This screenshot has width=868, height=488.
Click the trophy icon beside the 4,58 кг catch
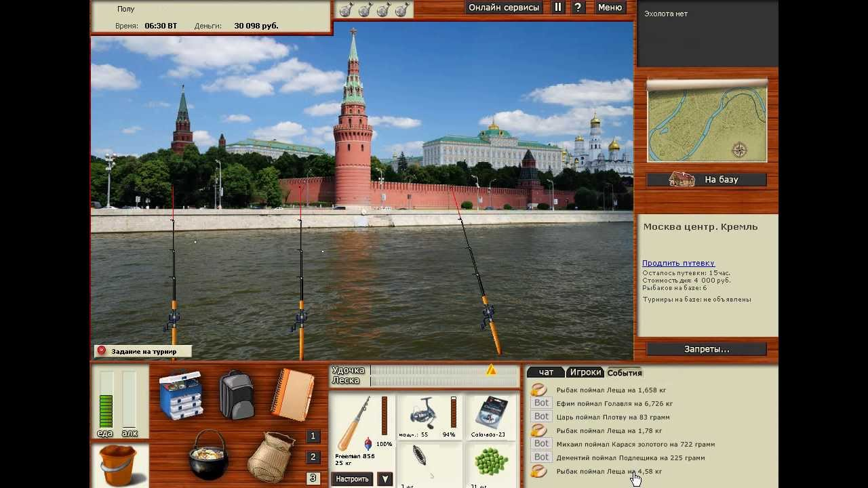[x=538, y=471]
